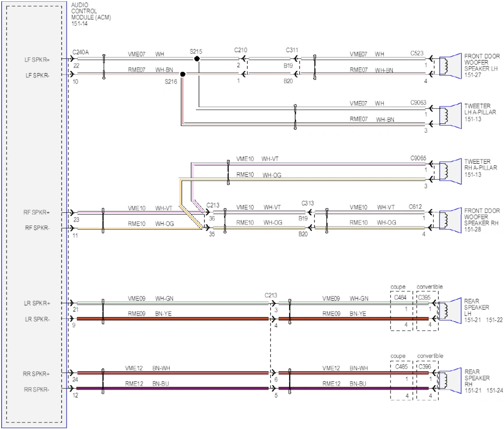Click the Front Door Woofer Speaker RH symbol
This screenshot has height=429, width=504.
click(450, 220)
